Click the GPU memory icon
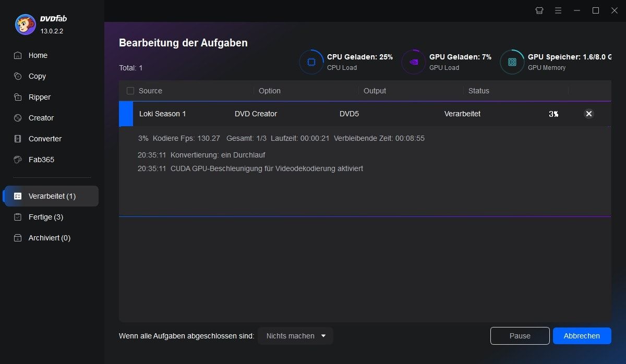The image size is (626, 364). click(512, 62)
